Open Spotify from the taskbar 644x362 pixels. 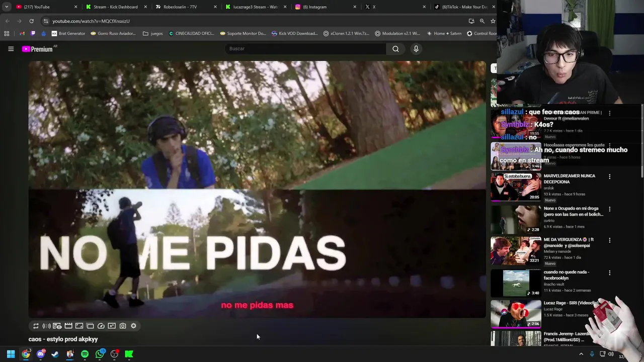tap(85, 354)
